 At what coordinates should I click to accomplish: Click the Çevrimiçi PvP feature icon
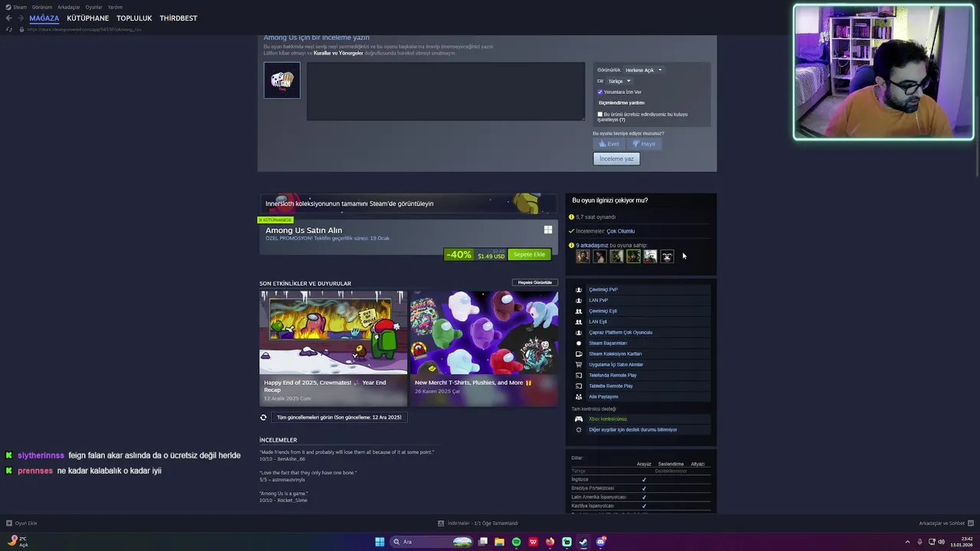(579, 290)
